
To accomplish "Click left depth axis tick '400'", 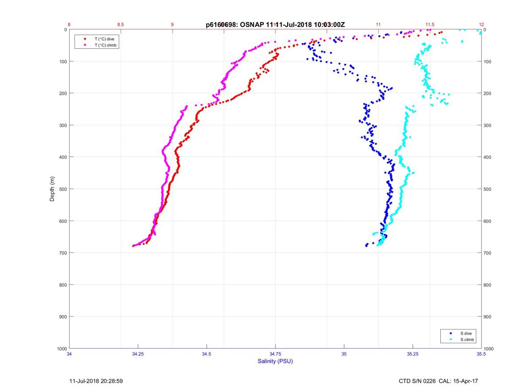I will click(x=63, y=157).
